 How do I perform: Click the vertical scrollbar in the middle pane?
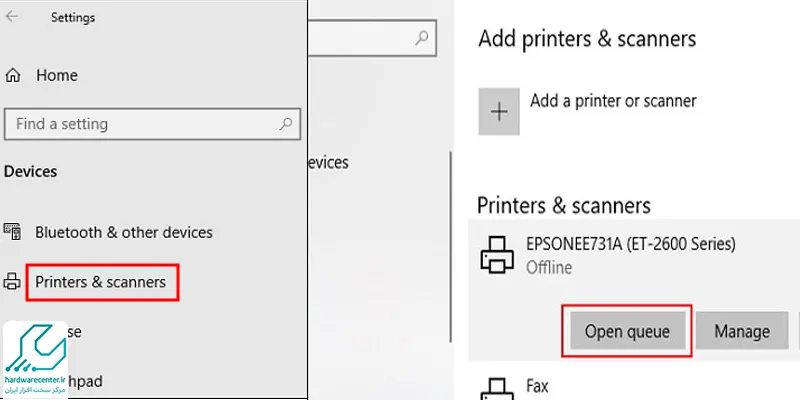(x=450, y=247)
